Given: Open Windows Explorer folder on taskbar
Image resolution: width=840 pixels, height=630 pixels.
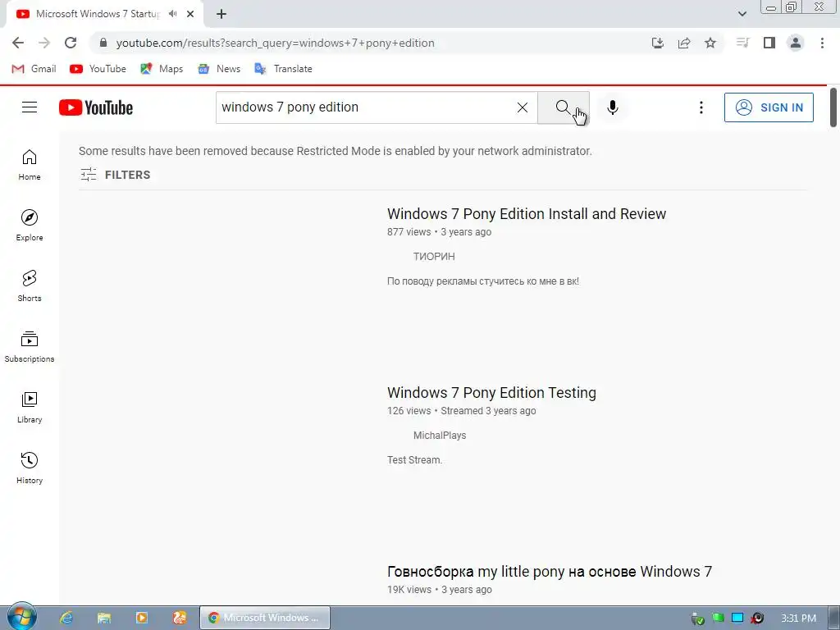Looking at the screenshot, I should (104, 618).
